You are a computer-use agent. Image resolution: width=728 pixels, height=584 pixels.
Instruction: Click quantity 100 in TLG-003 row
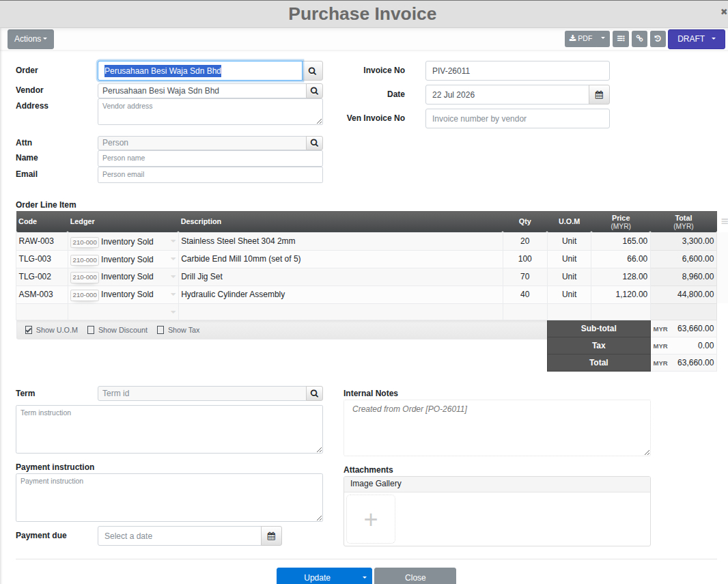(525, 259)
